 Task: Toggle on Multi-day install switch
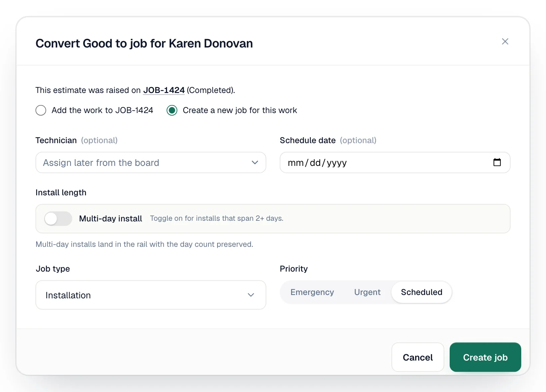tap(58, 219)
